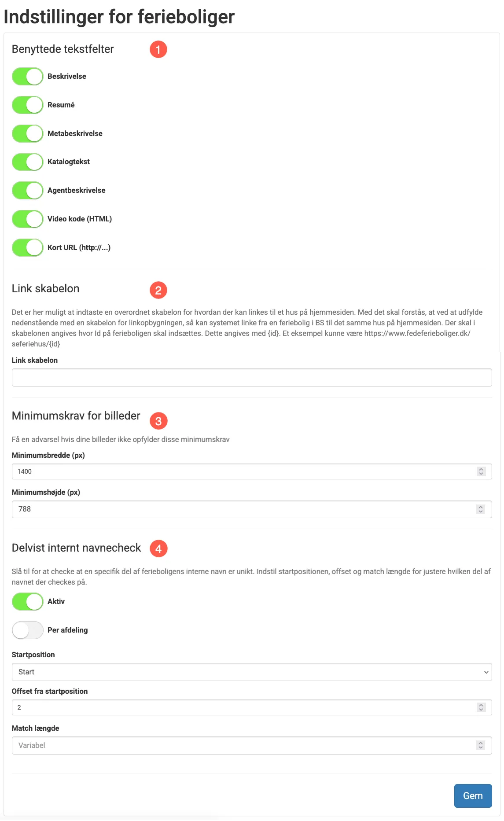Enable the Per afdeling toggle

[27, 630]
